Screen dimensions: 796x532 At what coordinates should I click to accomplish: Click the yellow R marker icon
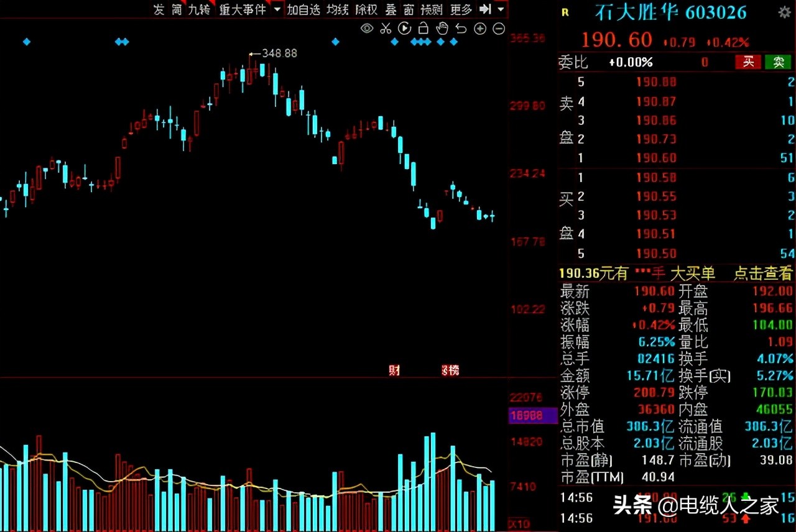pyautogui.click(x=565, y=12)
